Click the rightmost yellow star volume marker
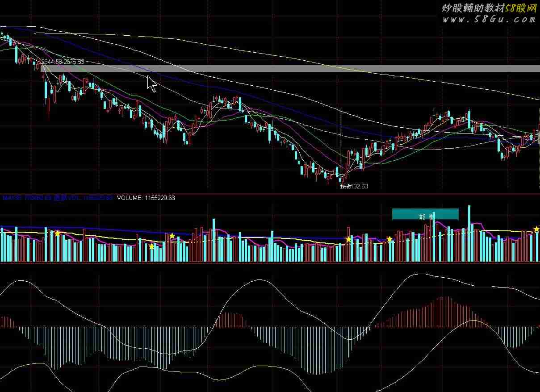This screenshot has width=540, height=392. click(x=536, y=229)
